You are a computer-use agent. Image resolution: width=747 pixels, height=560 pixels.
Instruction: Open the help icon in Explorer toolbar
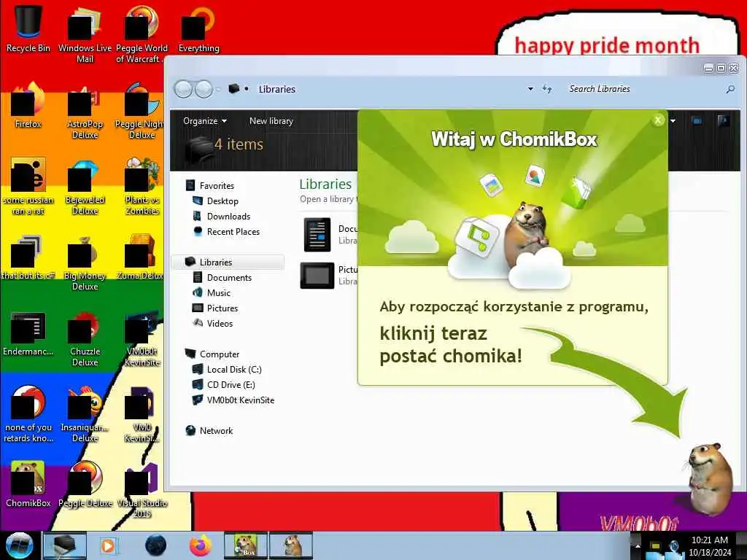(723, 121)
